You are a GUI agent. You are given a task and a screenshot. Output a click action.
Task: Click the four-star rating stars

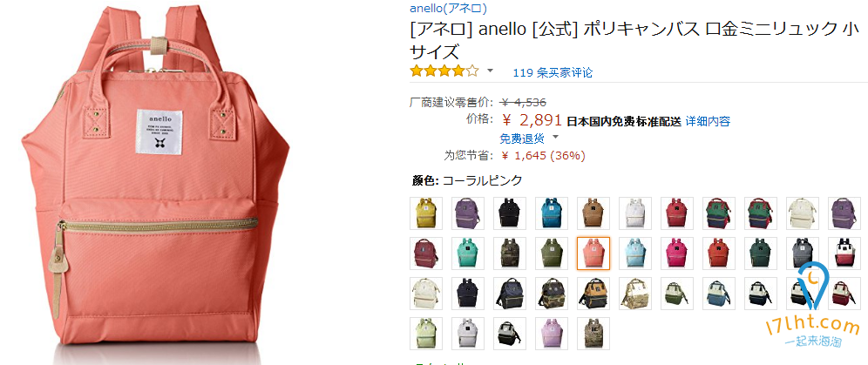coord(444,71)
